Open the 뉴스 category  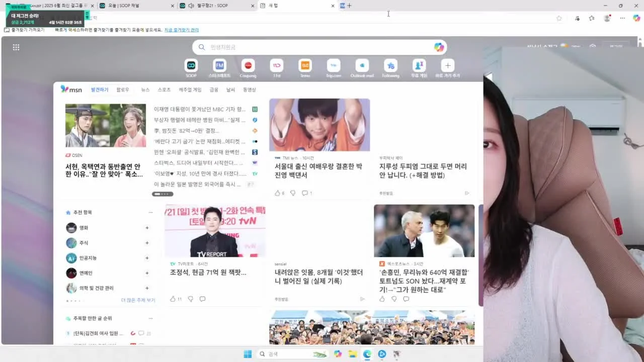point(145,89)
